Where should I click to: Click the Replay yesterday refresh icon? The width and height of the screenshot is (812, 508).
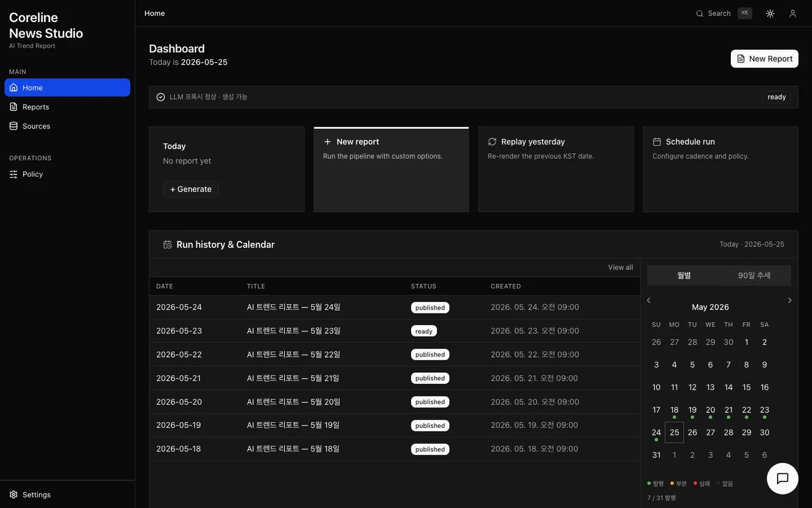[492, 142]
